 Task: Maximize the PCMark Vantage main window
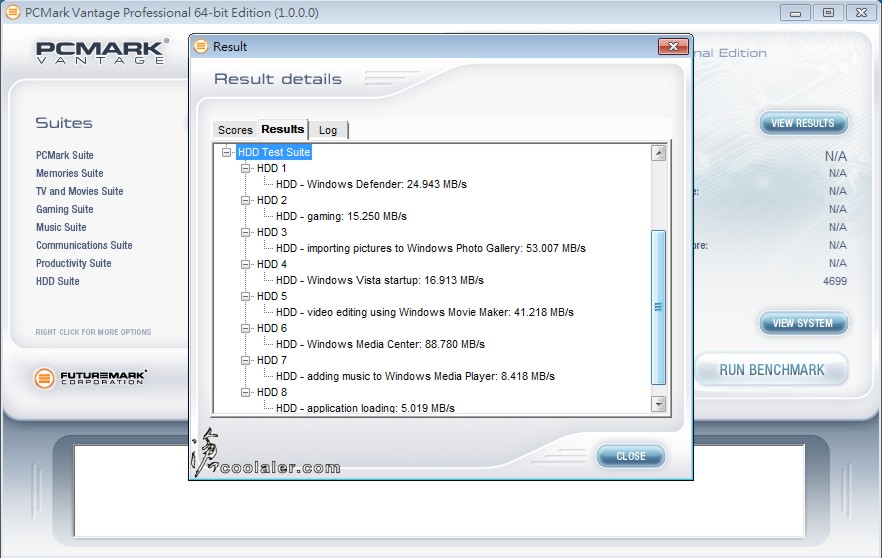tap(829, 12)
